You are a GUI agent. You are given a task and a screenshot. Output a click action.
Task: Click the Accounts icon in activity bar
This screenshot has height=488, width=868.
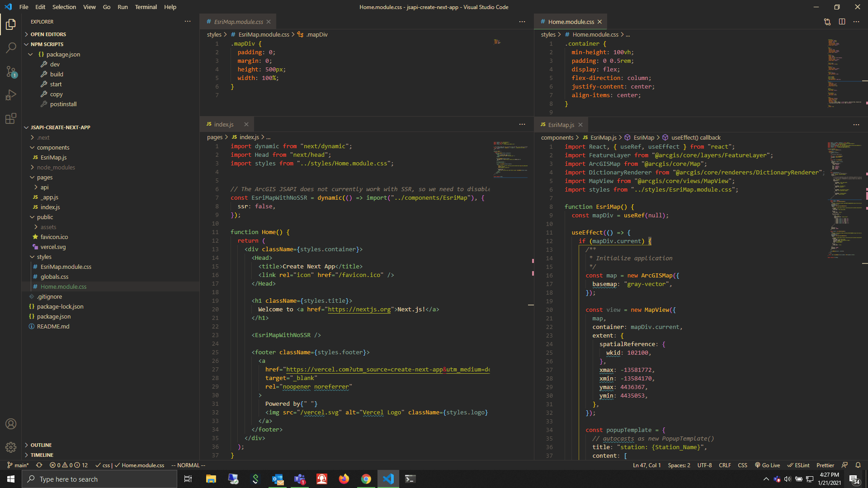(11, 424)
